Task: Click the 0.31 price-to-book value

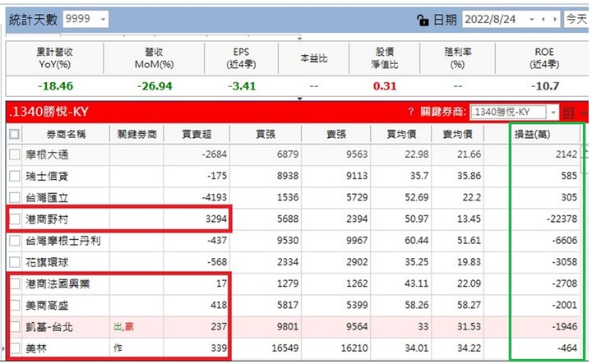Action: click(x=385, y=86)
